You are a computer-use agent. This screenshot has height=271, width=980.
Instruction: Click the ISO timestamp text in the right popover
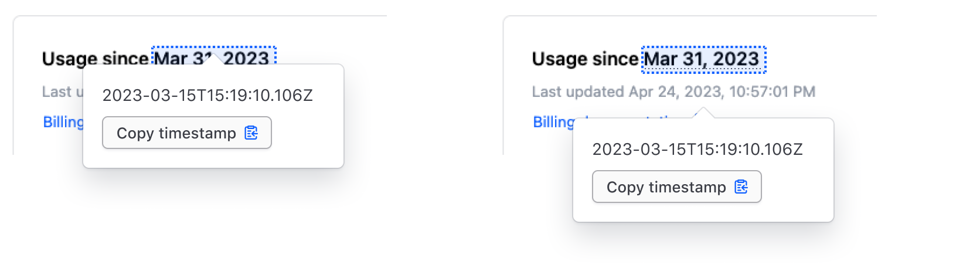click(x=697, y=150)
